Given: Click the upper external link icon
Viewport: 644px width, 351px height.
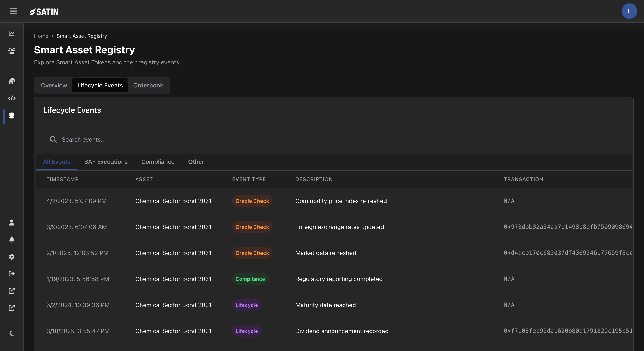Looking at the screenshot, I should [12, 291].
